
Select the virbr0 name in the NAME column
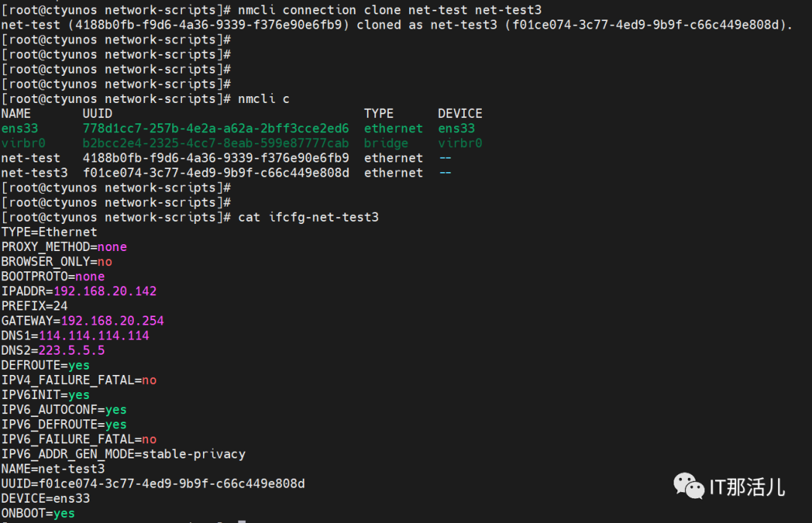tap(23, 144)
